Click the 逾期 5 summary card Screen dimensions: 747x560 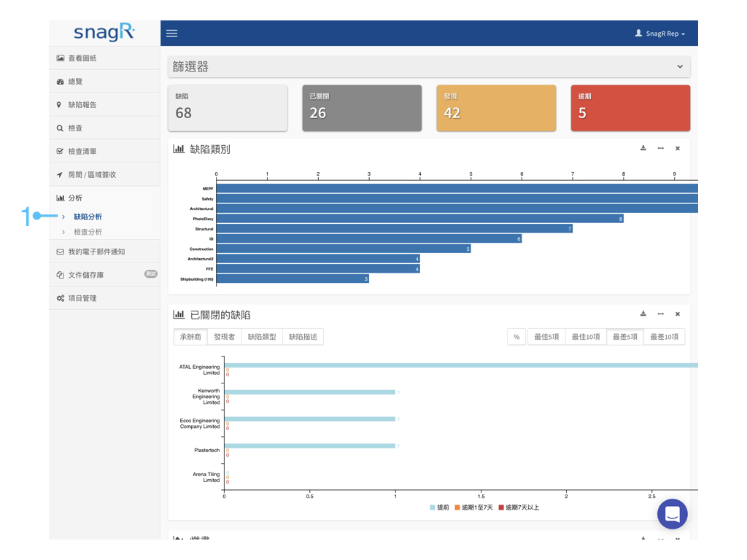pyautogui.click(x=631, y=108)
